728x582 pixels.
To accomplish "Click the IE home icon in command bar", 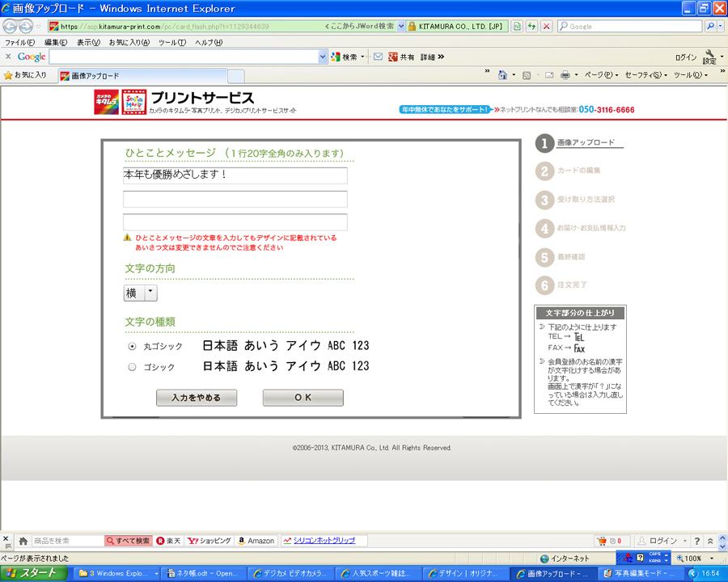I will click(x=502, y=75).
